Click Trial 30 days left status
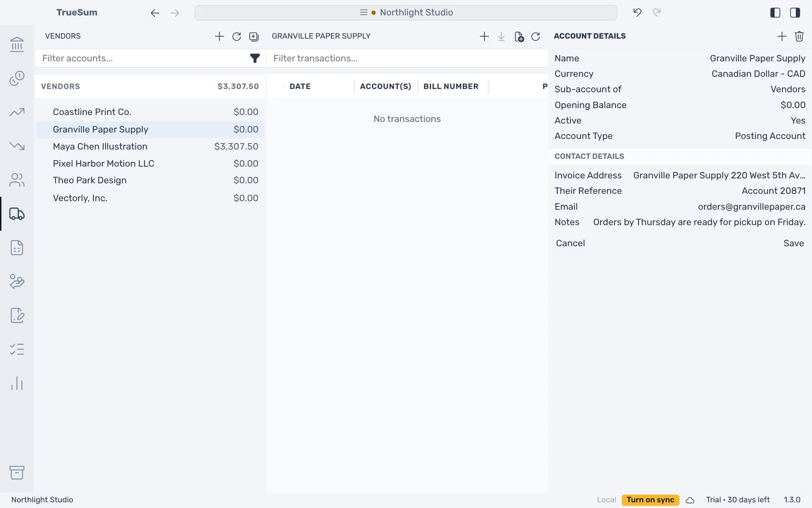812x508 pixels. click(x=738, y=500)
